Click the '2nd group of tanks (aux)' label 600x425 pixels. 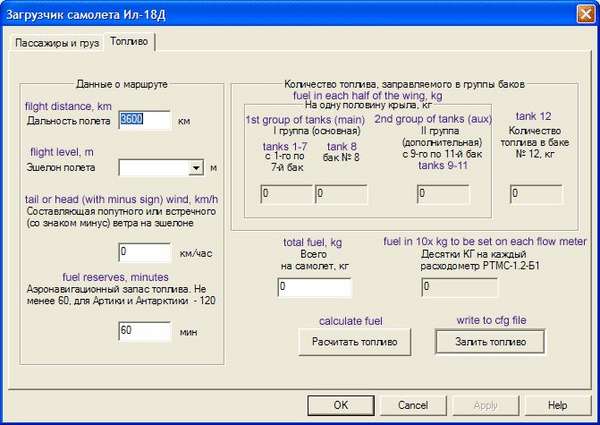coord(433,119)
